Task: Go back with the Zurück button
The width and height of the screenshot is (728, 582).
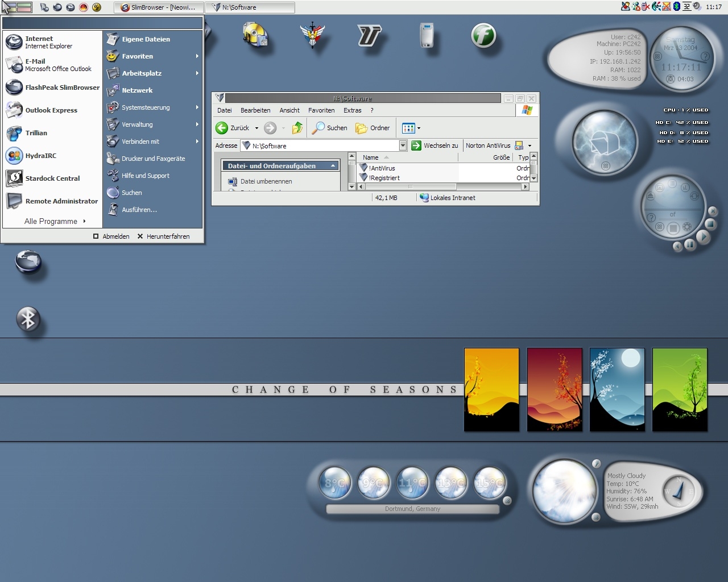Action: (233, 128)
